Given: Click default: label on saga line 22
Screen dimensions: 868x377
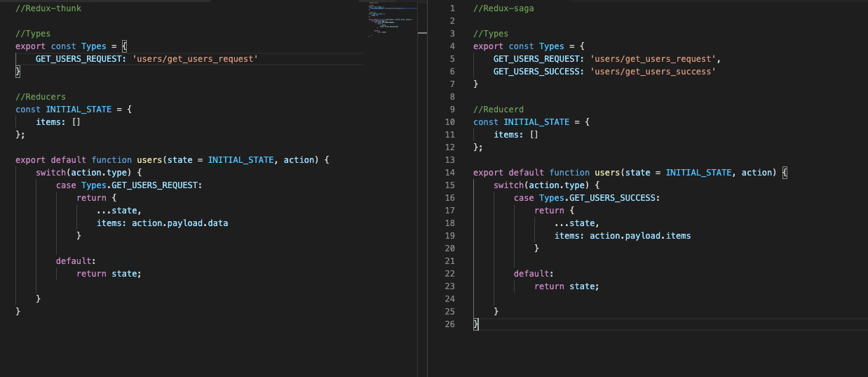Looking at the screenshot, I should click(x=534, y=274).
